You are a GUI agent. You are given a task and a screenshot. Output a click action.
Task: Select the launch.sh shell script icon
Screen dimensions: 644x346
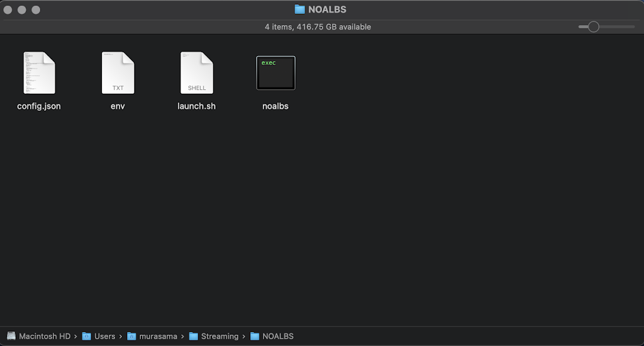196,73
